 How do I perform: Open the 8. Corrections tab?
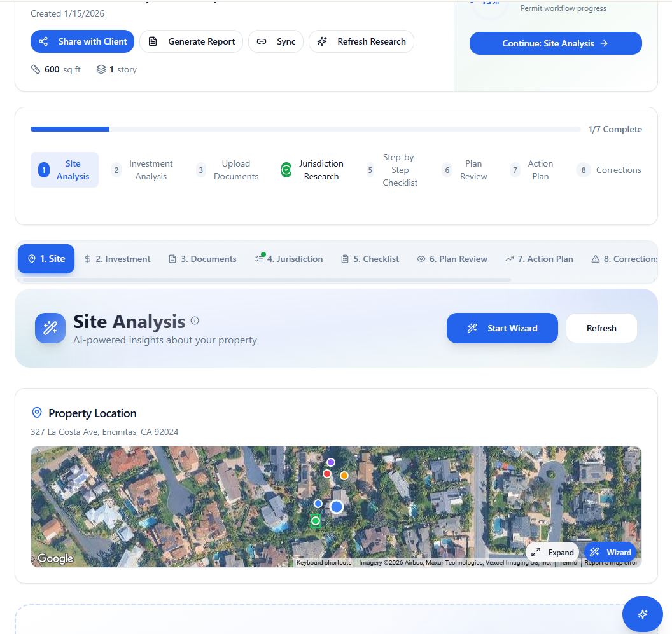coord(624,259)
